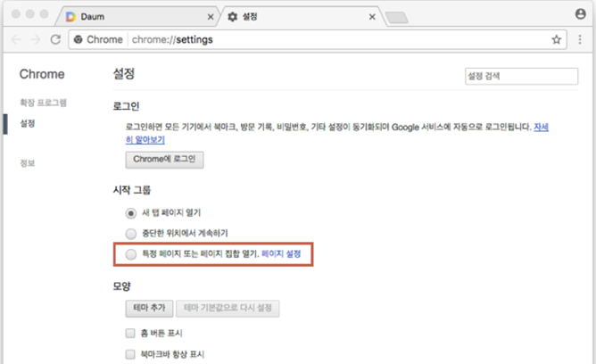Click the 설정 검색 search field
This screenshot has width=596, height=364.
pos(521,77)
